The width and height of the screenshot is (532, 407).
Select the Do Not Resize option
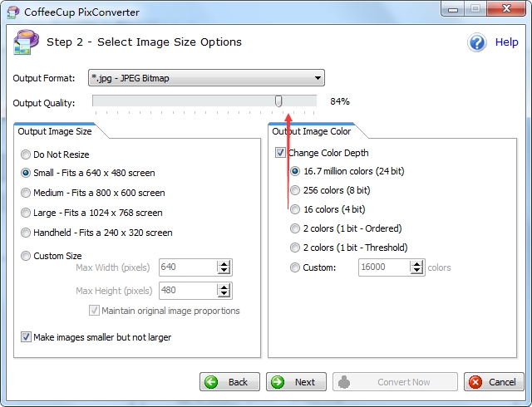27,154
